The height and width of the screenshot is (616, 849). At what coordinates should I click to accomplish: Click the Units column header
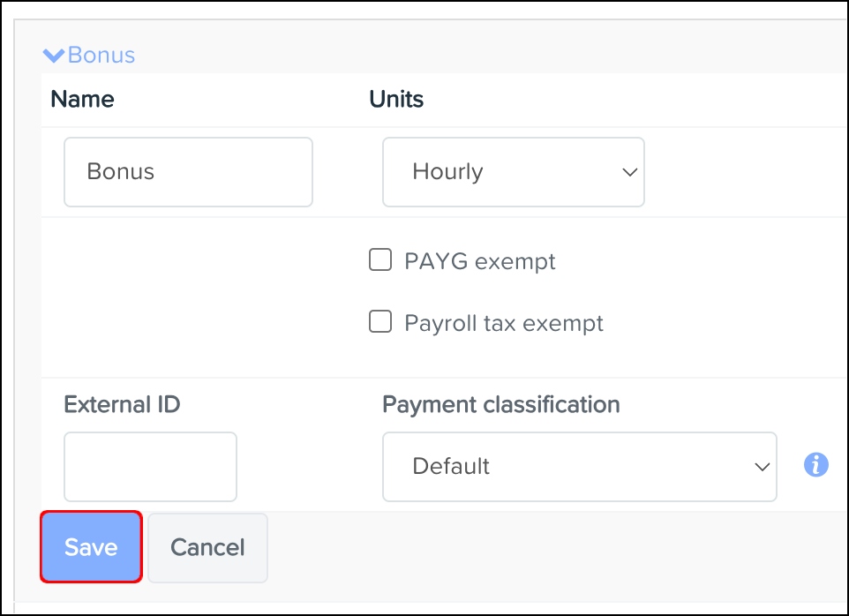pyautogui.click(x=396, y=99)
